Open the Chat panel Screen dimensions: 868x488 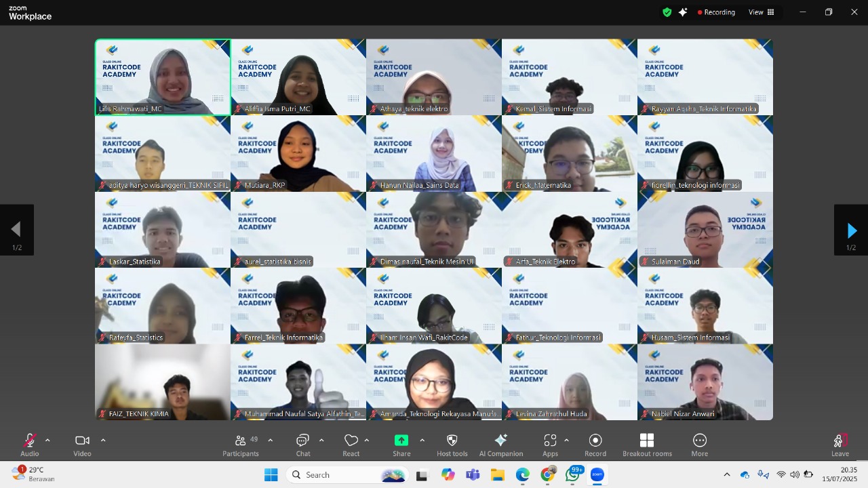pos(303,445)
